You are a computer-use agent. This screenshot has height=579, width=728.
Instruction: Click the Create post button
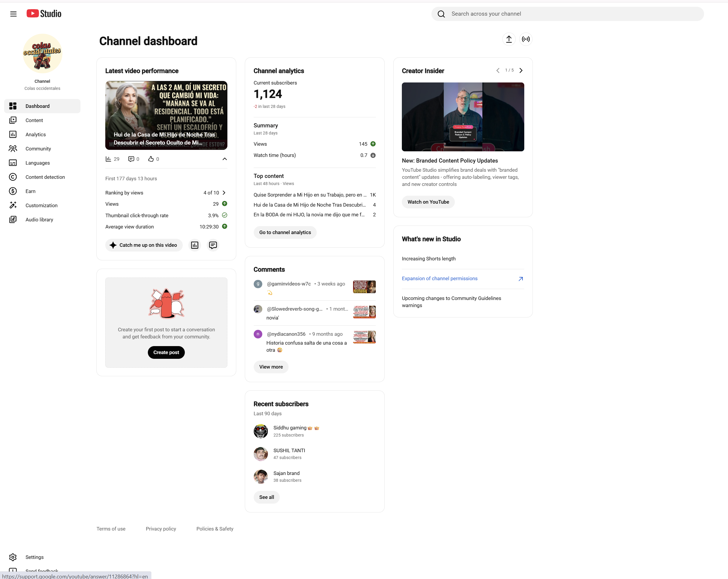click(166, 352)
